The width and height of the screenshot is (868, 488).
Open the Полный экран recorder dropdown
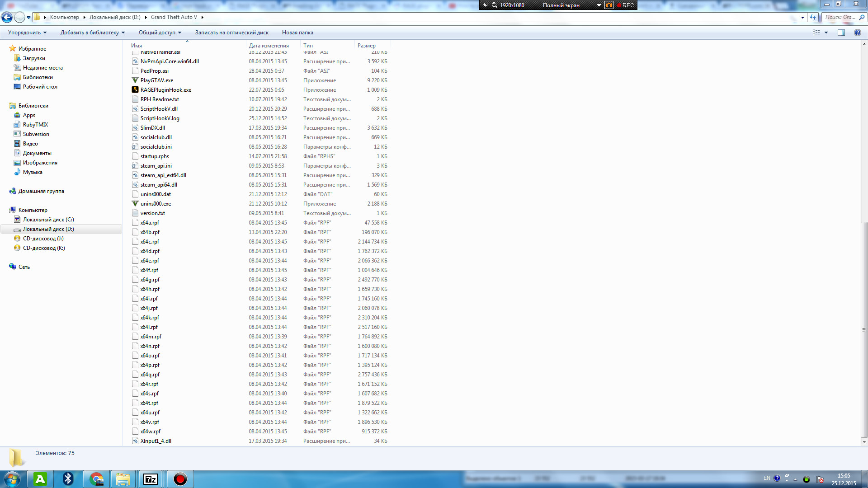pyautogui.click(x=598, y=5)
